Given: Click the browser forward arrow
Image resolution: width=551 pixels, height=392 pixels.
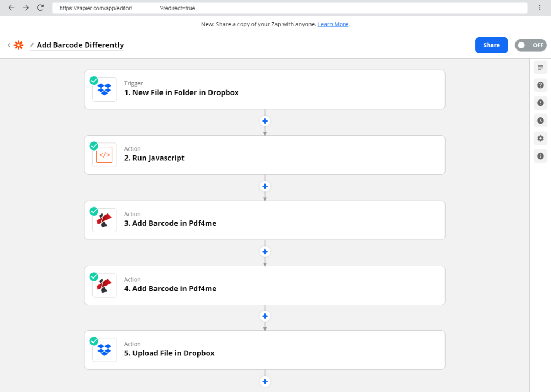Looking at the screenshot, I should (x=26, y=8).
